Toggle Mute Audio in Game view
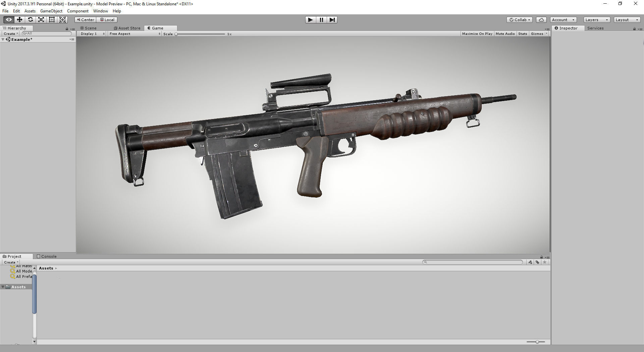The image size is (644, 352). [505, 34]
